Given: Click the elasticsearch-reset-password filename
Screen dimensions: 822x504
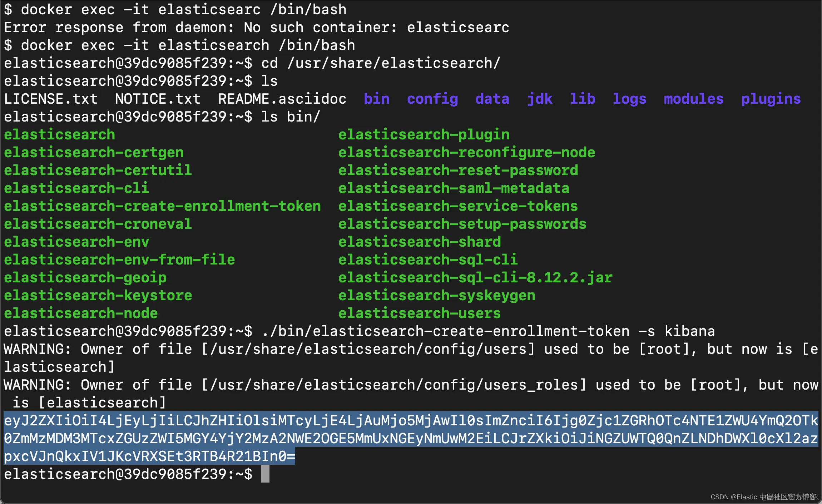Looking at the screenshot, I should tap(458, 171).
